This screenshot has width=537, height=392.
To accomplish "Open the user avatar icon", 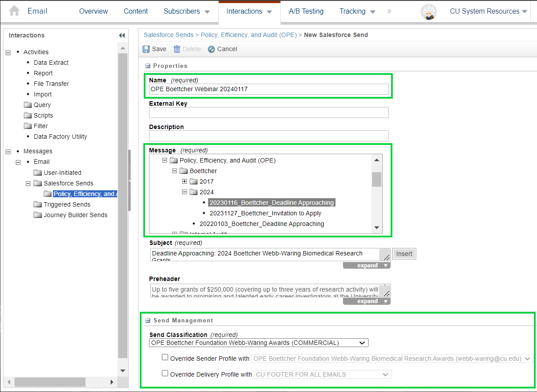I will pyautogui.click(x=429, y=11).
